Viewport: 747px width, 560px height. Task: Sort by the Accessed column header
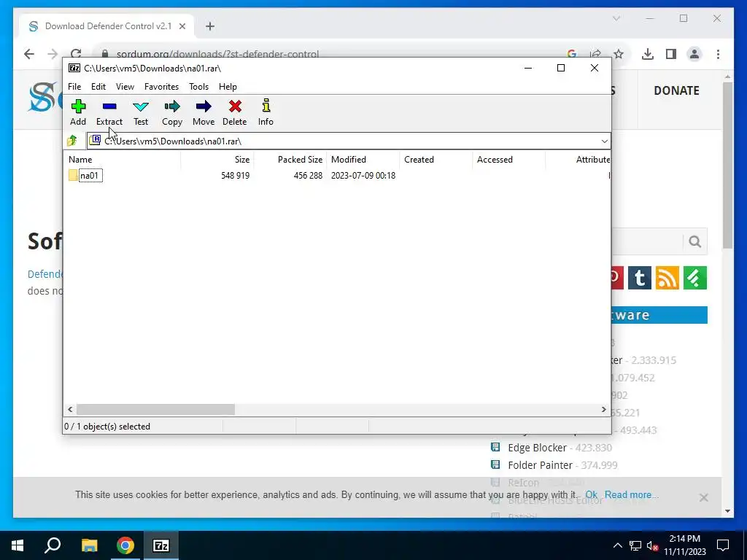[x=508, y=160]
